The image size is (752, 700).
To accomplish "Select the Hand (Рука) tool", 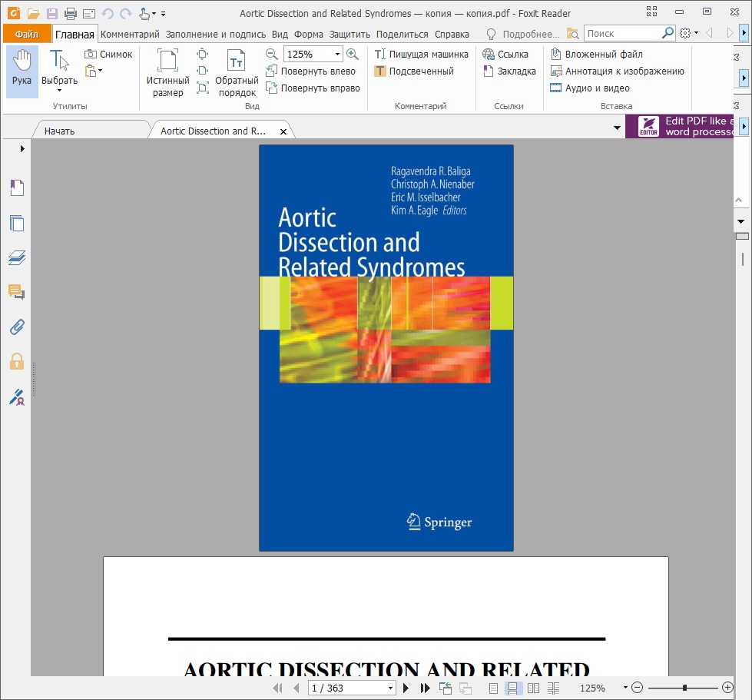I will click(22, 71).
